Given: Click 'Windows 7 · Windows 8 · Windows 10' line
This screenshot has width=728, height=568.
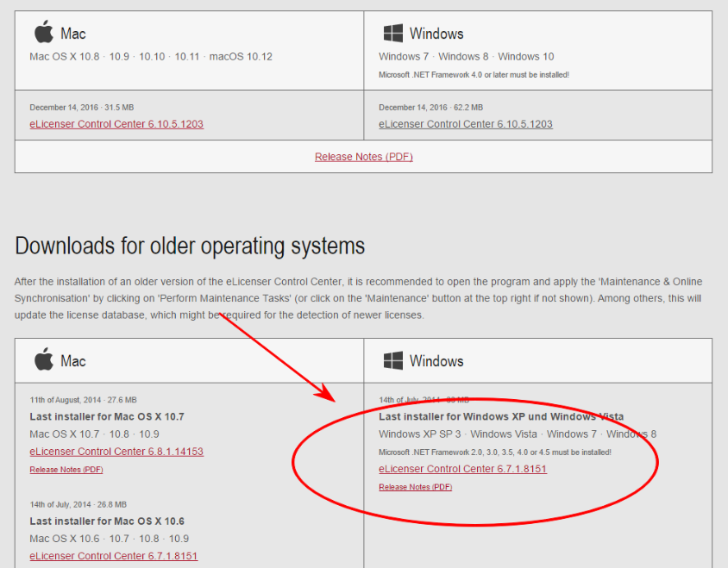Looking at the screenshot, I should [x=466, y=57].
